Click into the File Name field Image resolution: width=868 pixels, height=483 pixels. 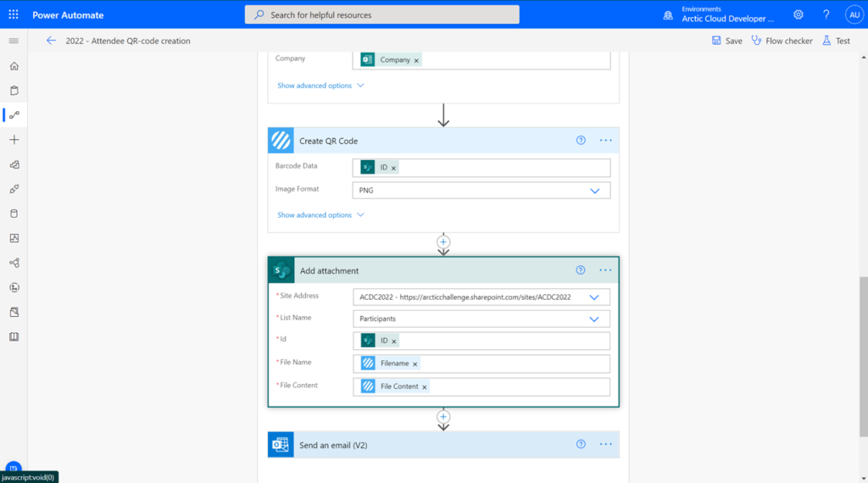click(x=481, y=364)
